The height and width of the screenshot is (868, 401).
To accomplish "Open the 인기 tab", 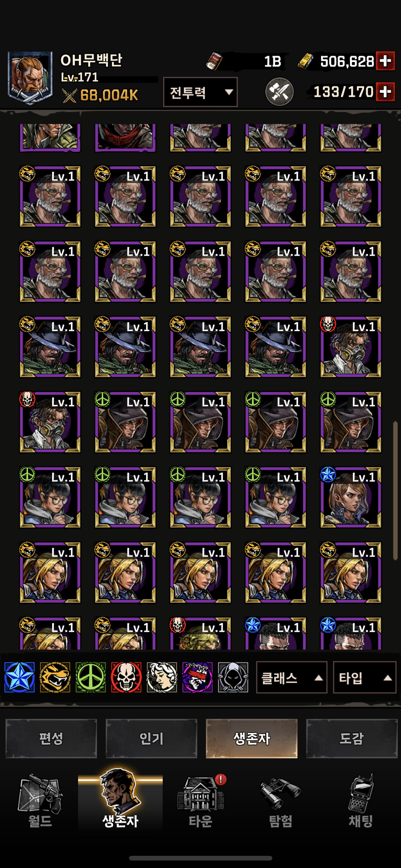I will coord(151,738).
